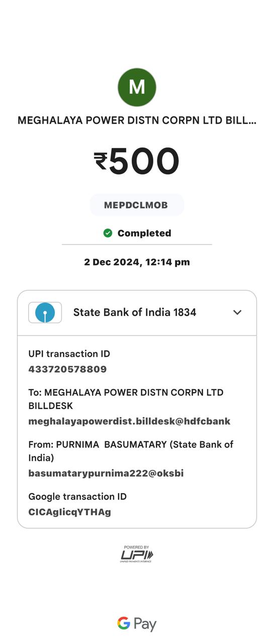The width and height of the screenshot is (274, 644).
Task: Tap the 2 Dec 2024 timestamp
Action: tap(137, 262)
